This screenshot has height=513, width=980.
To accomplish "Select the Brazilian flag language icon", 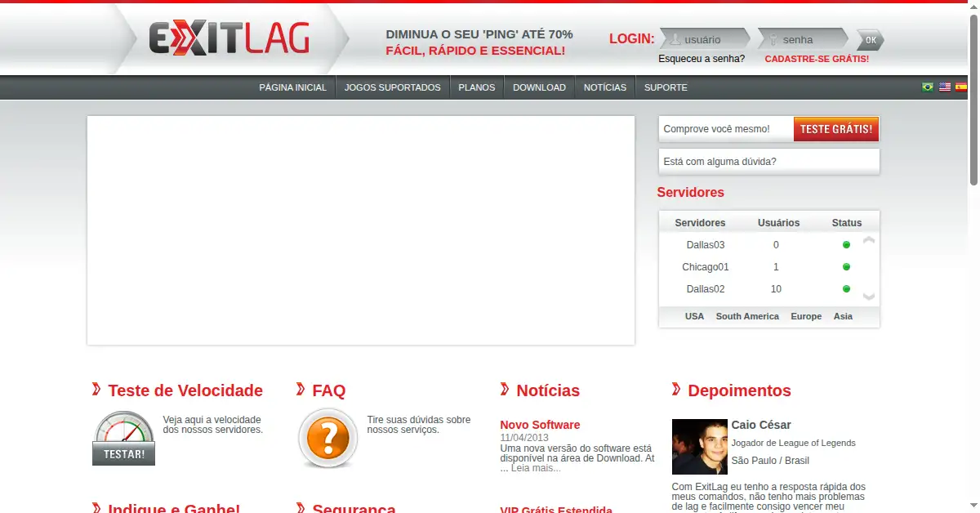I will [x=928, y=87].
